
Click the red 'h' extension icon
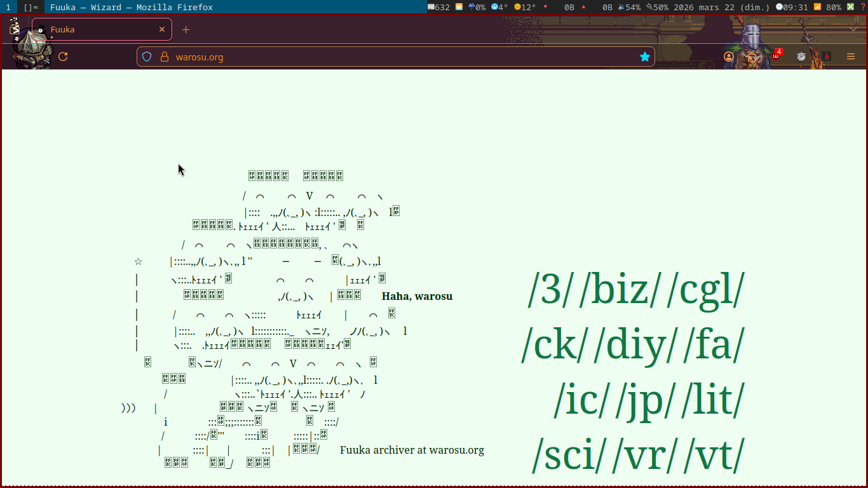(x=826, y=57)
